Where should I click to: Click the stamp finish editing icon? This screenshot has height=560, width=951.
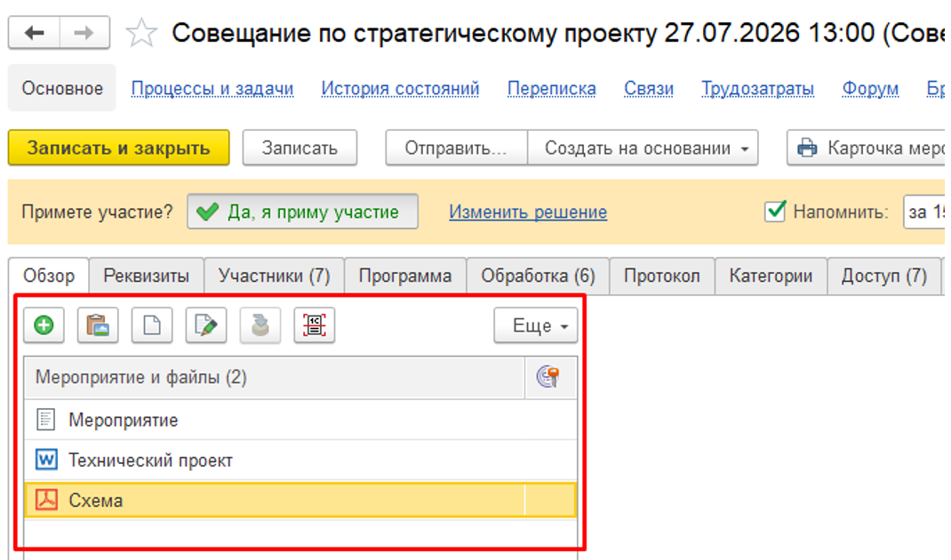260,325
